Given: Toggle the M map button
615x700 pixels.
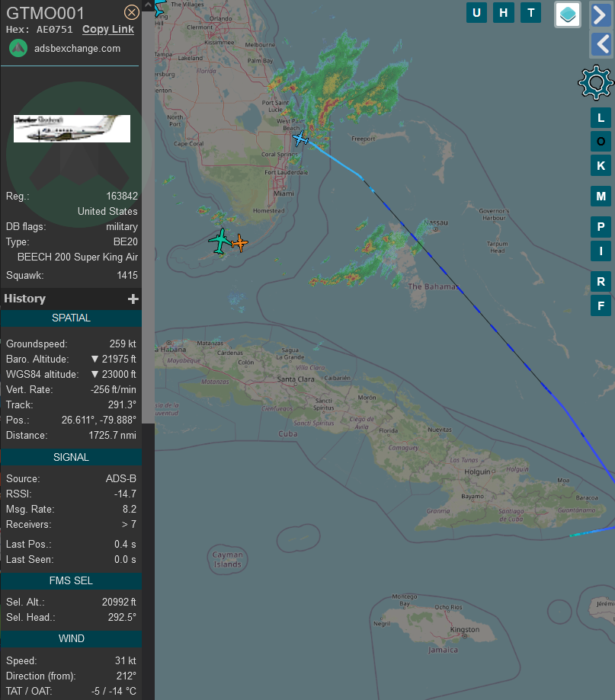Looking at the screenshot, I should (601, 196).
